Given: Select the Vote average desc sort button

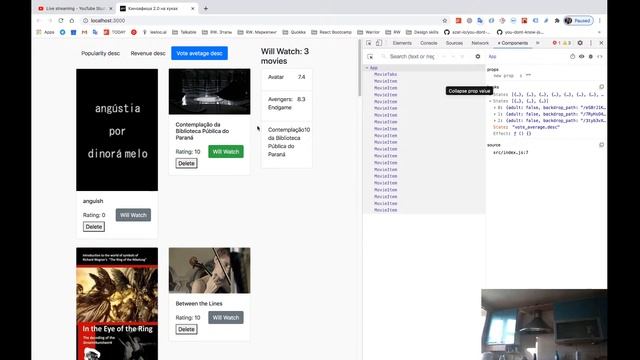Looking at the screenshot, I should [x=199, y=53].
